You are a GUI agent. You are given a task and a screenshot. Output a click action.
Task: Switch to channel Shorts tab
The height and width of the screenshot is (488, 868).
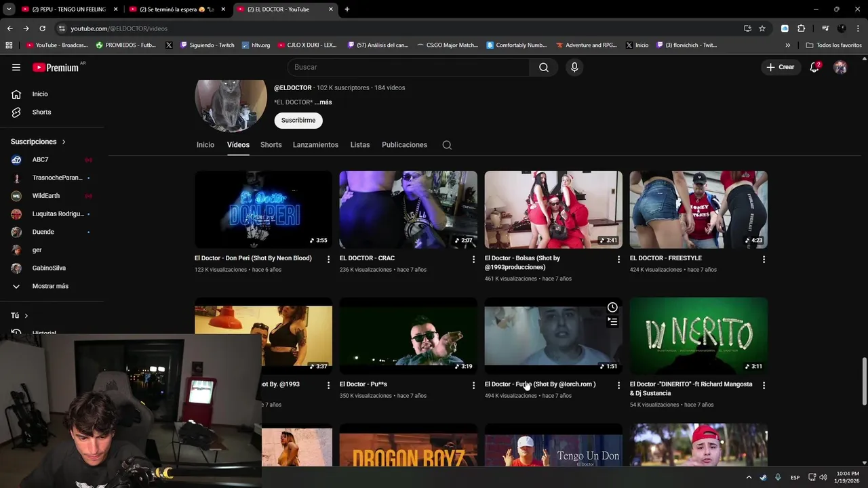(x=271, y=145)
